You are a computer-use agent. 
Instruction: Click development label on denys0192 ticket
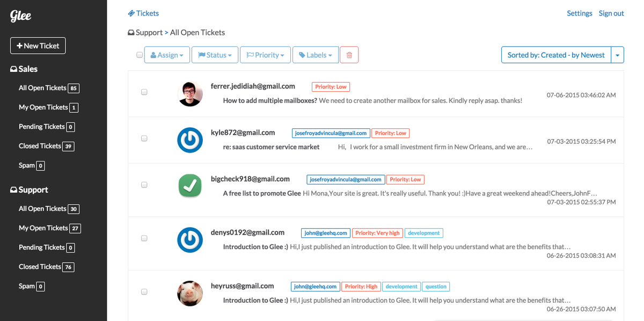(x=424, y=233)
